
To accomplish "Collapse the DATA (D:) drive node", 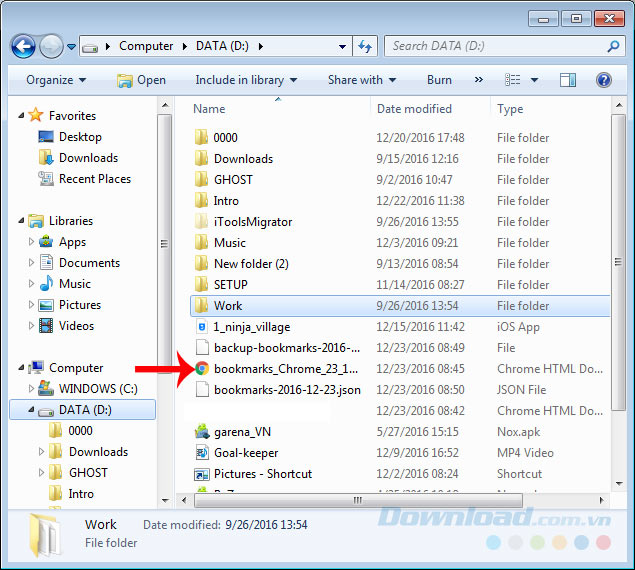I will [x=31, y=410].
